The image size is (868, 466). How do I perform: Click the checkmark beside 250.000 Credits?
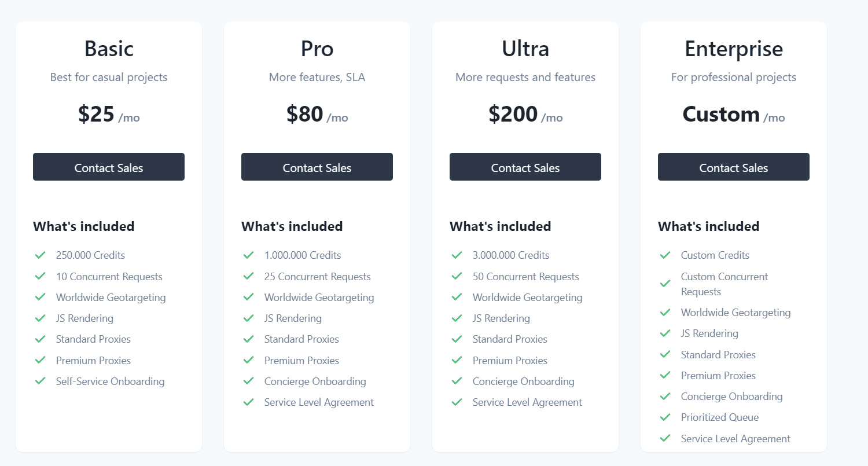pos(41,255)
